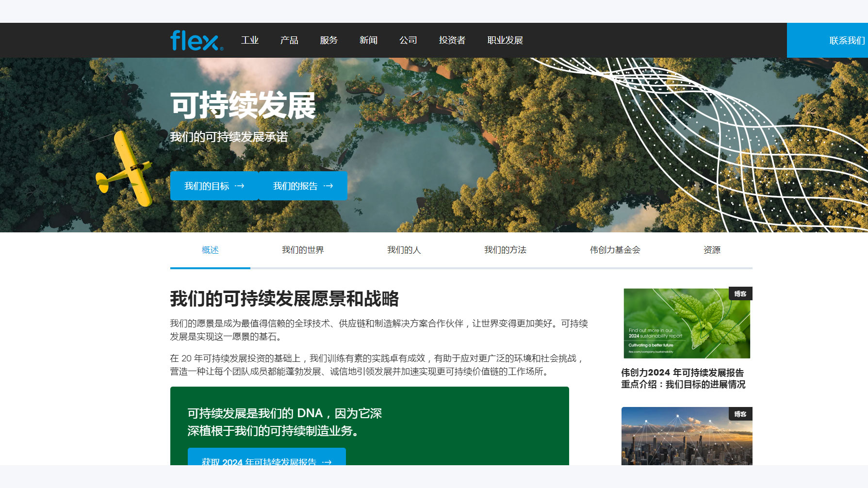Open the 产品 navigation menu
This screenshot has width=868, height=488.
coord(289,40)
